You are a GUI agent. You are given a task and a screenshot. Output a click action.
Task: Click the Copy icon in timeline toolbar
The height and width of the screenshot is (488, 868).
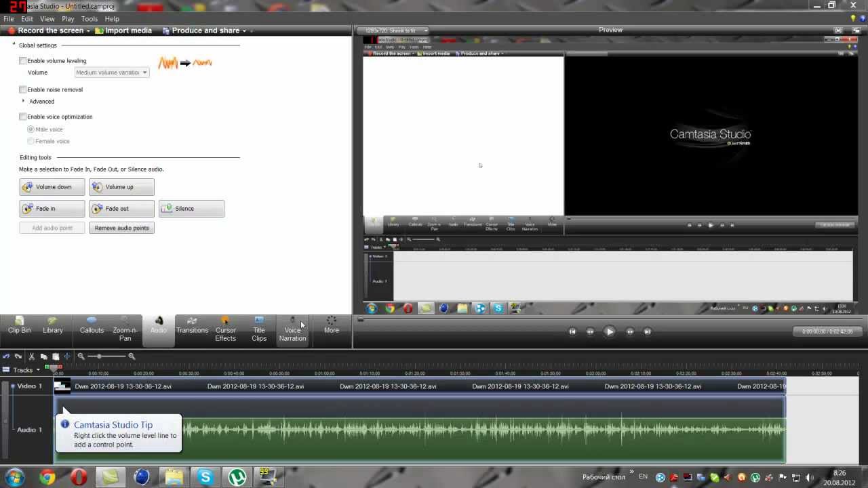click(x=43, y=356)
